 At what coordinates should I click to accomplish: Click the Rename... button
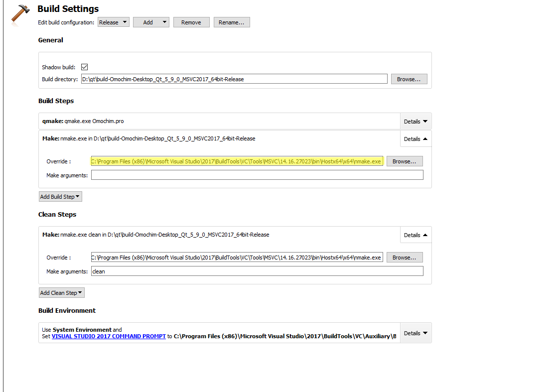pos(232,22)
